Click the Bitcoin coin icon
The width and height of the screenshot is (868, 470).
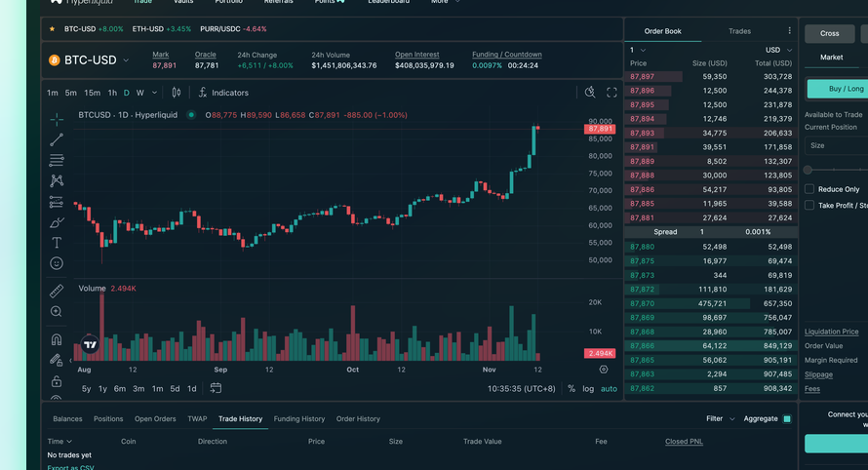[55, 59]
